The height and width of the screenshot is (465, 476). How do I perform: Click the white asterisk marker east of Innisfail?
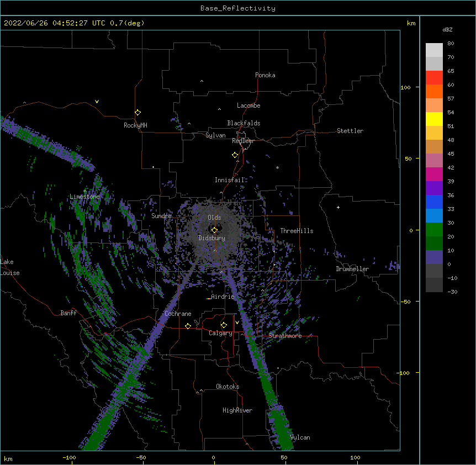[x=277, y=167]
